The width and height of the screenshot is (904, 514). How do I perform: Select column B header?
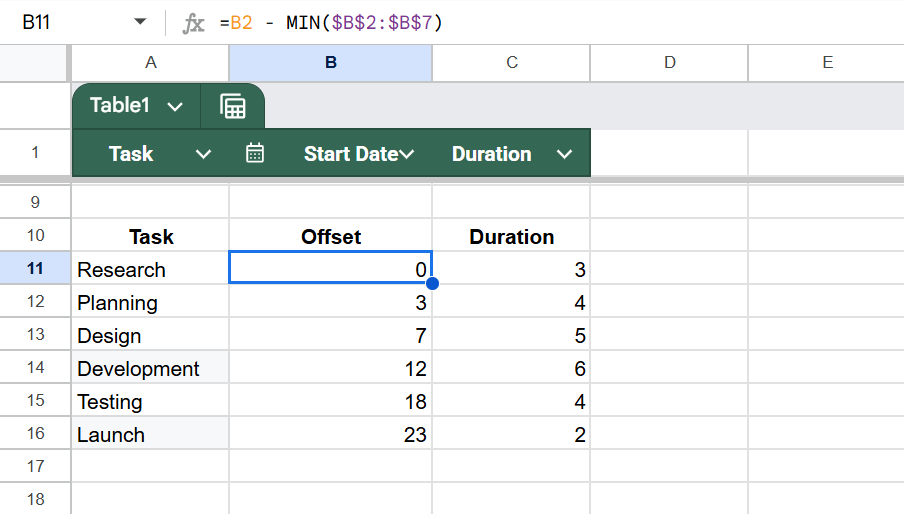click(x=330, y=62)
